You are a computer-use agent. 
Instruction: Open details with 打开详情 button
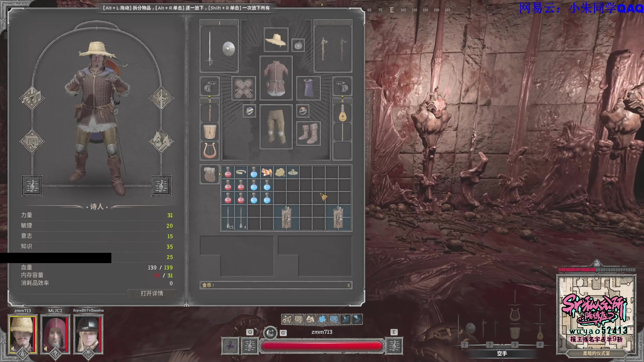tap(152, 293)
